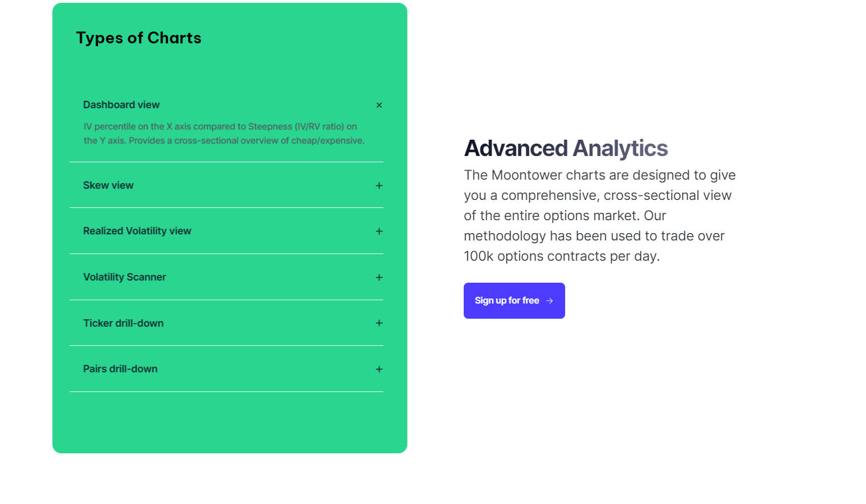Expand the Skew view section label
The height and width of the screenshot is (504, 866).
pyautogui.click(x=108, y=185)
